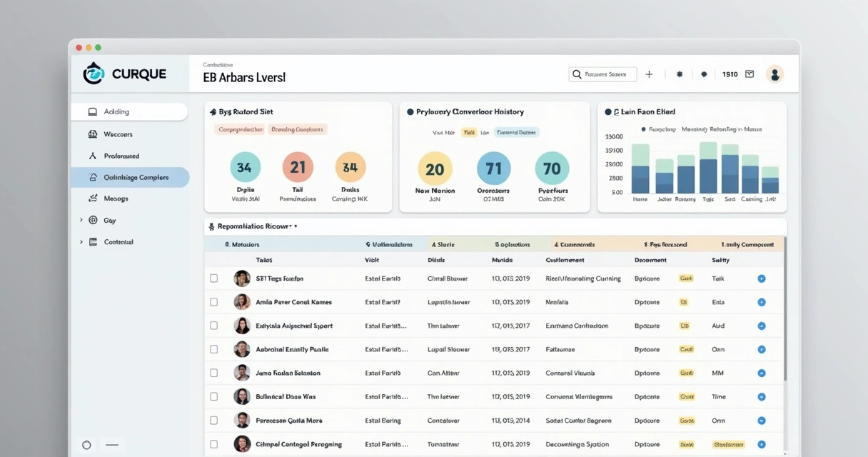Click the blue Fenaend Buiser chip
This screenshot has height=457, width=868.
click(x=517, y=132)
